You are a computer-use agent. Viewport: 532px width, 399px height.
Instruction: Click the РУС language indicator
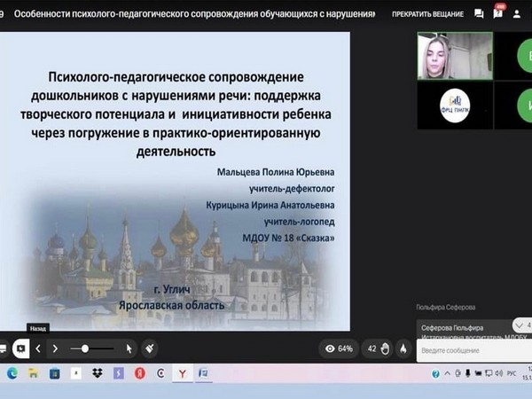click(512, 373)
